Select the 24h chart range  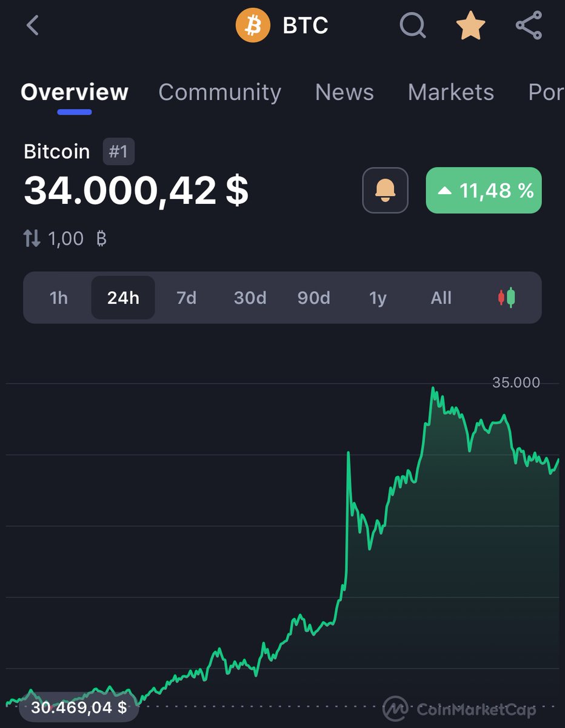pyautogui.click(x=123, y=298)
